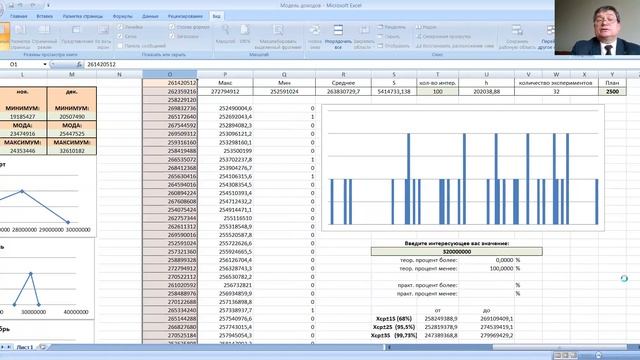The image size is (640, 360).
Task: Switch to Normal view button in status bar
Action: tap(558, 356)
